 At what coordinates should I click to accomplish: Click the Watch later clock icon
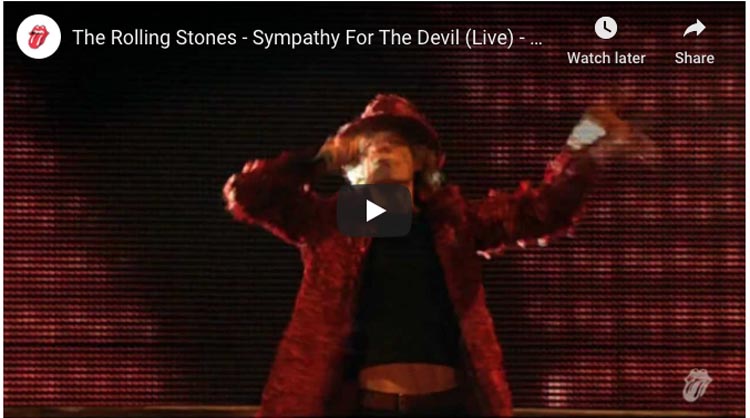point(606,28)
